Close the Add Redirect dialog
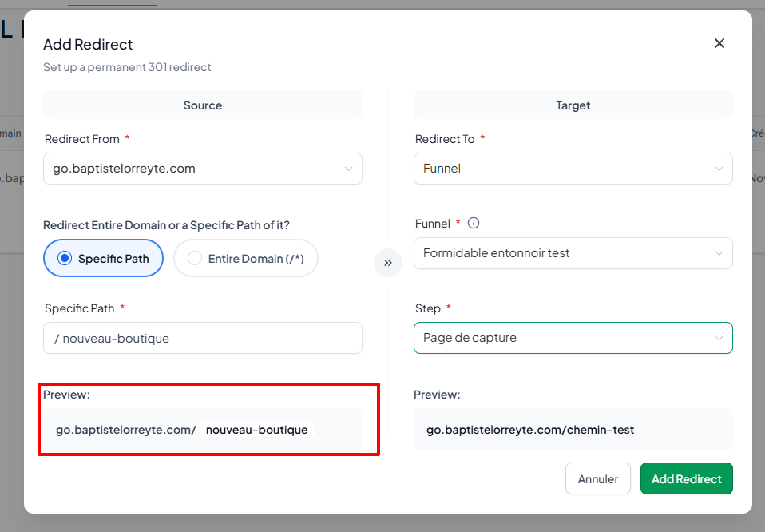Viewport: 765px width, 532px height. (719, 43)
